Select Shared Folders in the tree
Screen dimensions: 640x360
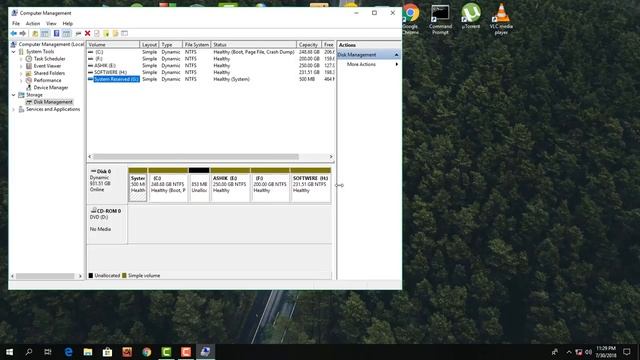(x=49, y=73)
